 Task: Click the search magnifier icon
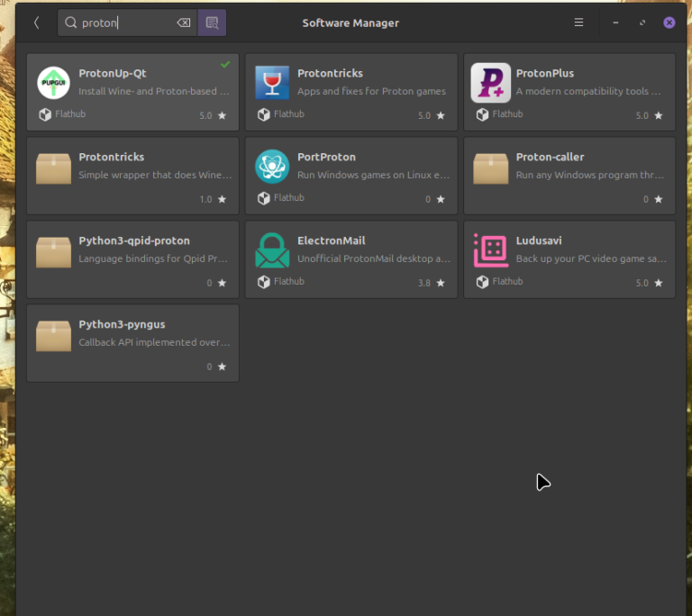(x=70, y=23)
